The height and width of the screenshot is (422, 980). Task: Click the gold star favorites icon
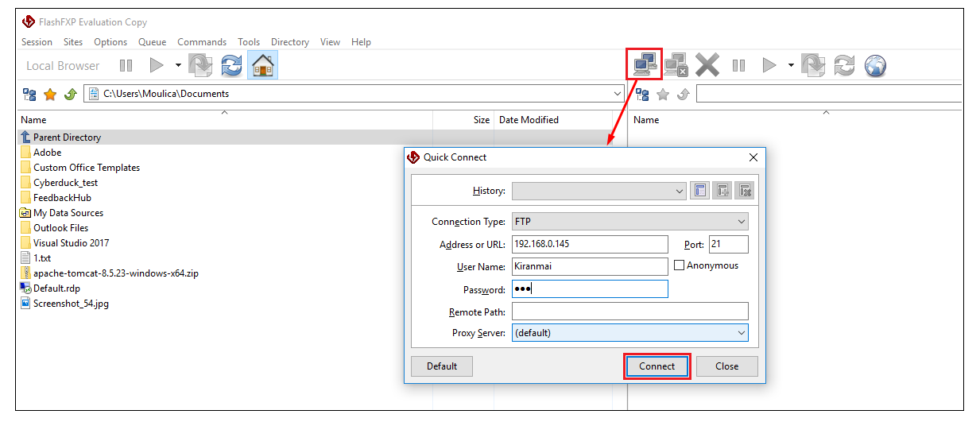tap(50, 95)
